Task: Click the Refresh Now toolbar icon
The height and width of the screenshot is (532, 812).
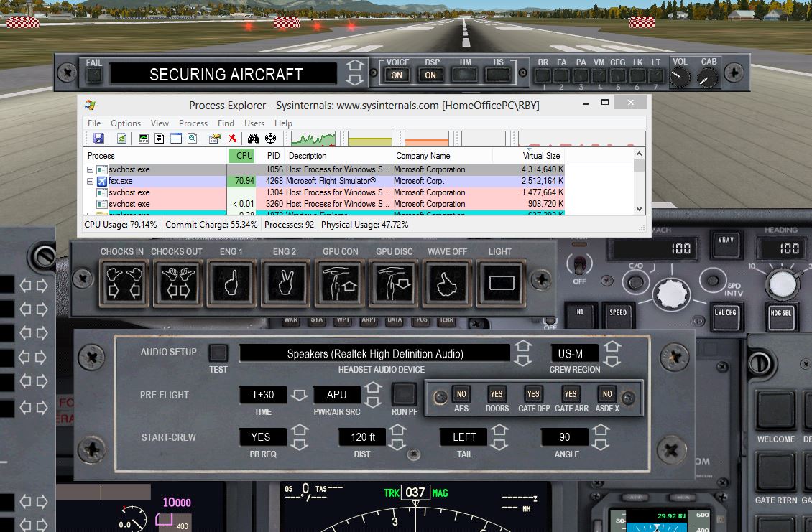Action: click(121, 138)
